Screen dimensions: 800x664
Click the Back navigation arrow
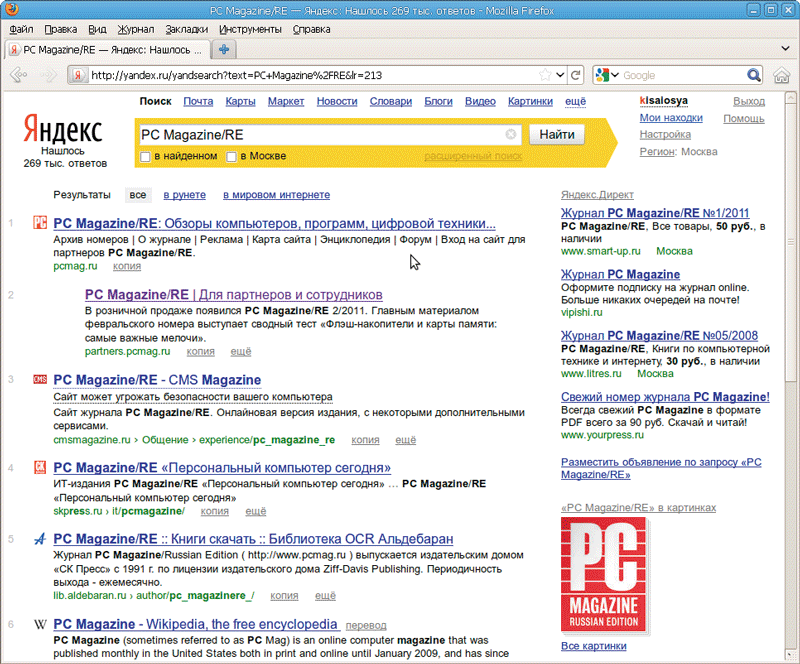pyautogui.click(x=18, y=76)
